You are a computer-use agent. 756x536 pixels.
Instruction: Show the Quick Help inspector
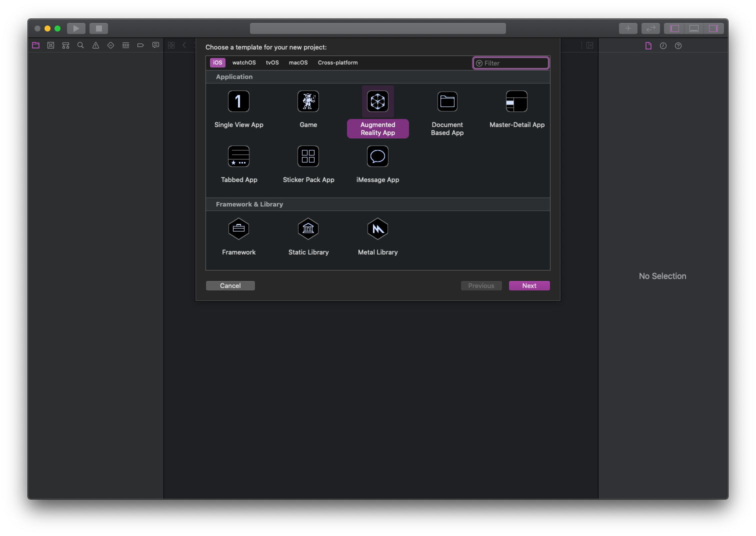pos(678,45)
